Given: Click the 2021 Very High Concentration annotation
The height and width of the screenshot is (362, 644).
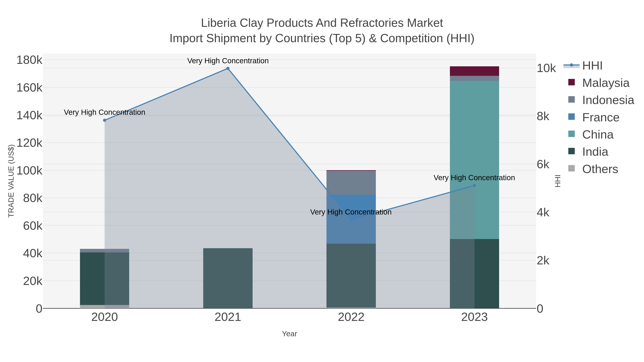Looking at the screenshot, I should point(228,61).
